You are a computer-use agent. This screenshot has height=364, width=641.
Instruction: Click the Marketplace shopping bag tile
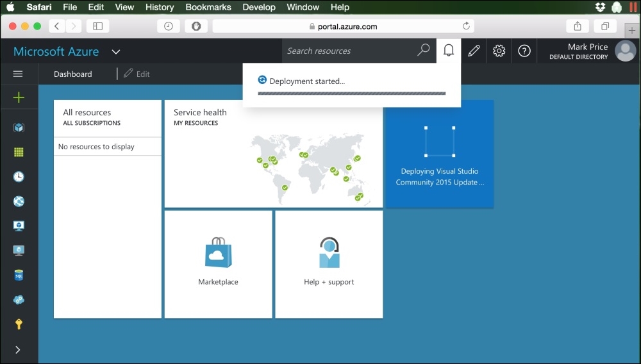(219, 264)
